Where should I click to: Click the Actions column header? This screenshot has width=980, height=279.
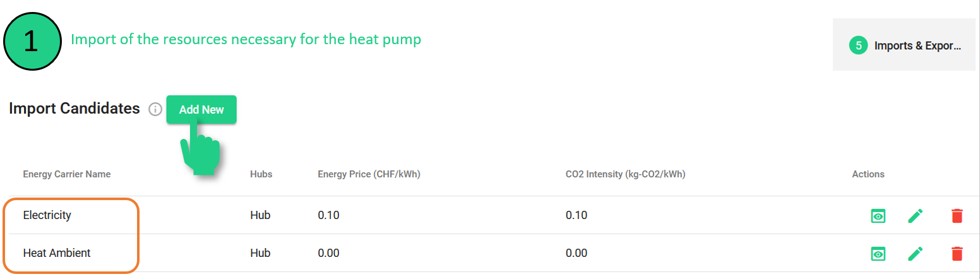point(868,174)
